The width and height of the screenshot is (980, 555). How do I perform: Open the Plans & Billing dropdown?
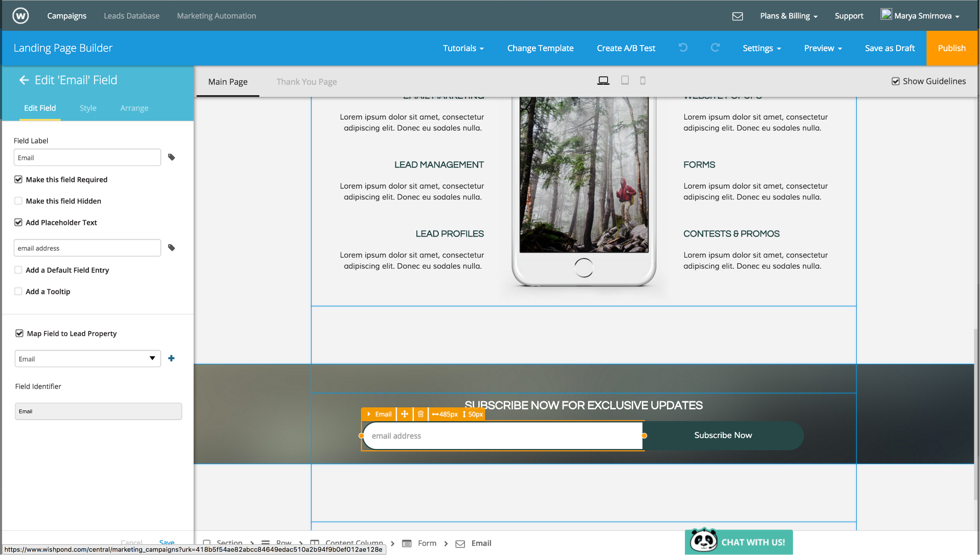pyautogui.click(x=789, y=16)
